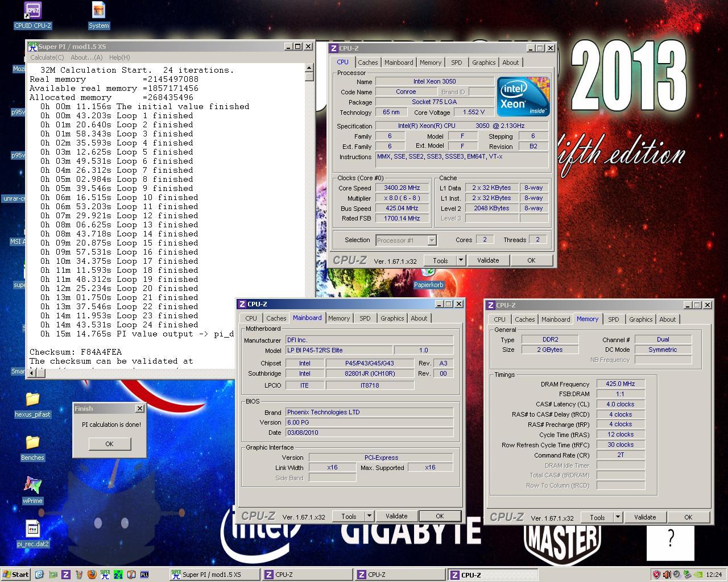Switch to Graphics tab in top CPU-Z window
Screen dimensions: 728x582
pyautogui.click(x=483, y=63)
